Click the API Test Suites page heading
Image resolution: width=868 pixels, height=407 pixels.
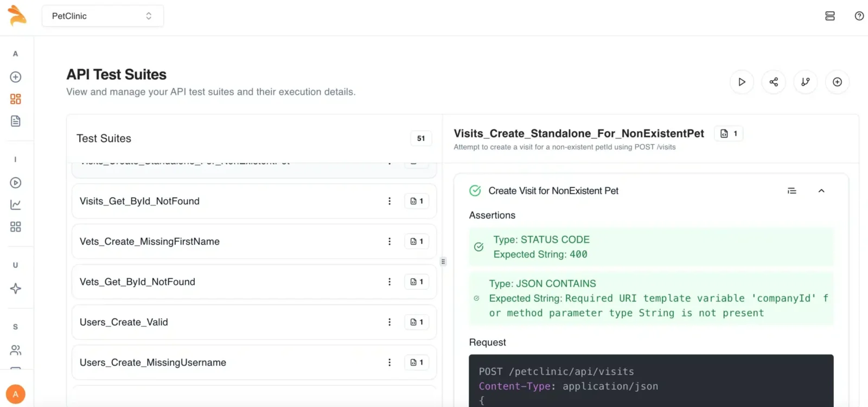pyautogui.click(x=116, y=74)
